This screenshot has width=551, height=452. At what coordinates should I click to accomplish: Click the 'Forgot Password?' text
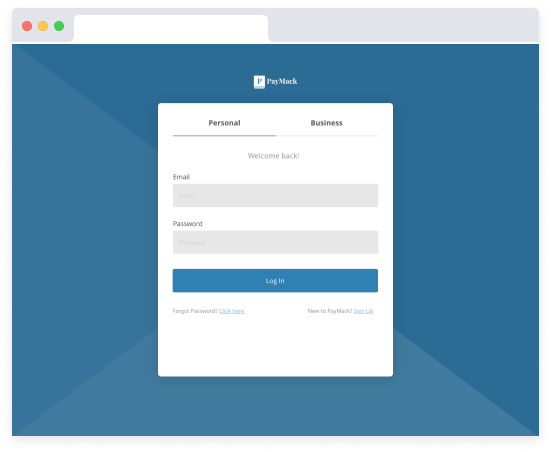[x=195, y=311]
